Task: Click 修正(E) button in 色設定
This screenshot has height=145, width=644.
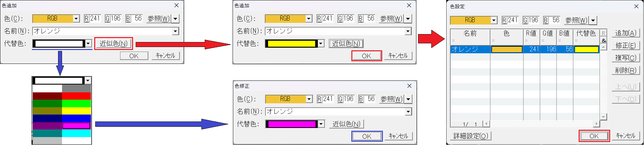Action: tap(626, 45)
